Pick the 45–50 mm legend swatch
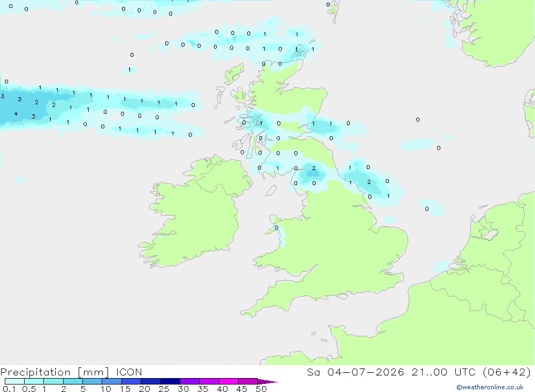Viewport: 535px width, 392px height. 248,381
